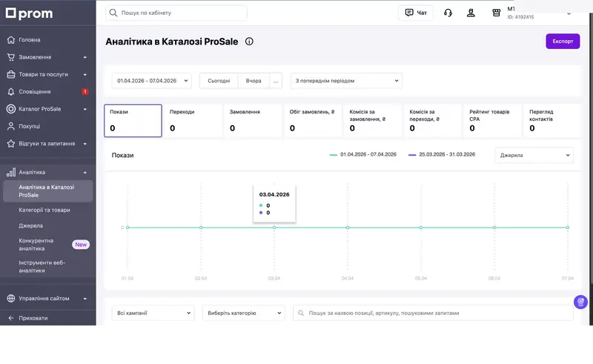This screenshot has width=593, height=364.
Task: Go to Конкурентна аналітика menu item
Action: click(36, 244)
